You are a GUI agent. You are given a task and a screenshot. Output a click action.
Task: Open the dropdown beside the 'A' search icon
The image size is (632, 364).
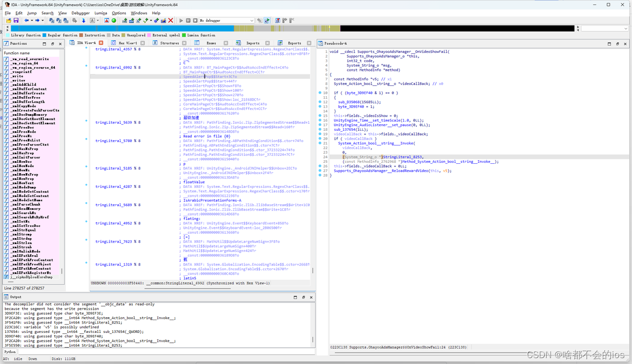coord(98,20)
